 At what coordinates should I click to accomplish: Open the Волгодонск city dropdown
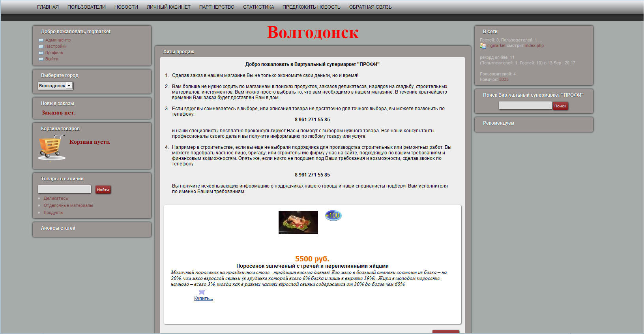click(55, 86)
